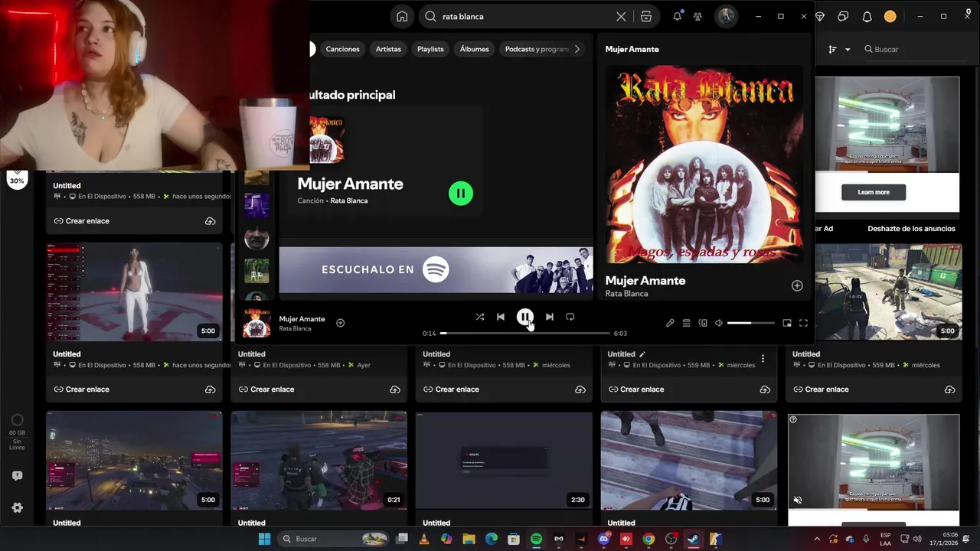
Task: Filter results by Canciones
Action: coord(342,49)
